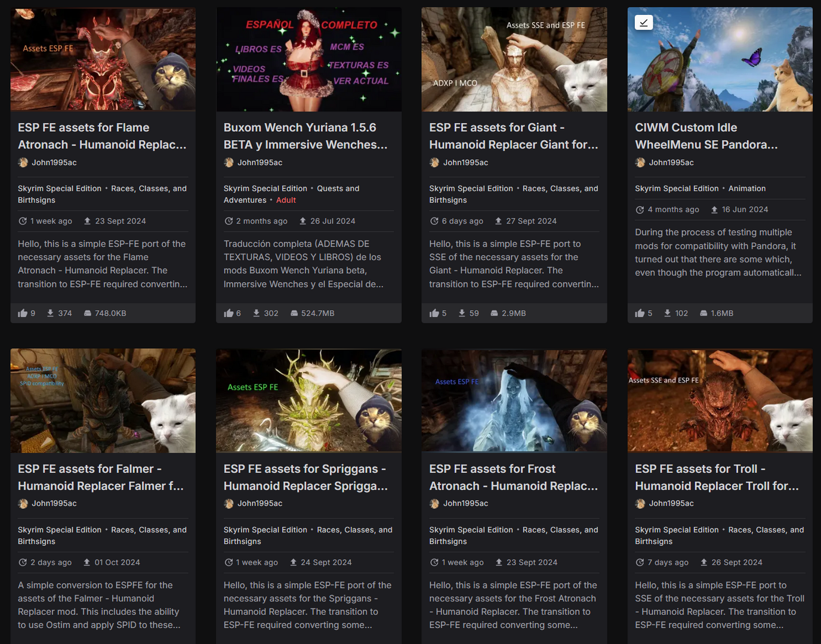
Task: Open the Flame Atronach mod thumbnail image
Action: pos(103,60)
